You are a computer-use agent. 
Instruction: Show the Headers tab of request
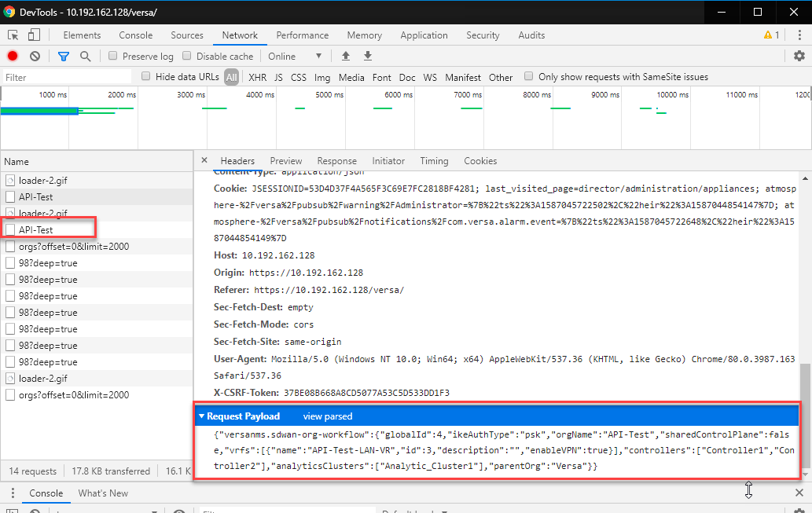point(237,161)
